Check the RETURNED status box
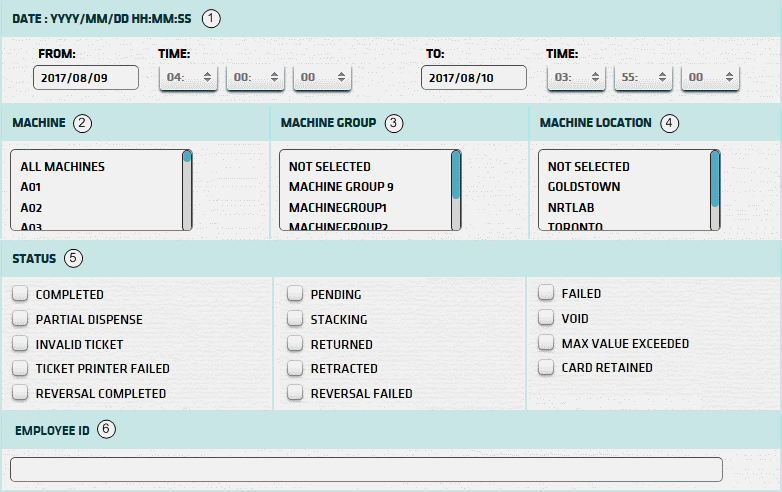Image resolution: width=782 pixels, height=492 pixels. point(295,343)
